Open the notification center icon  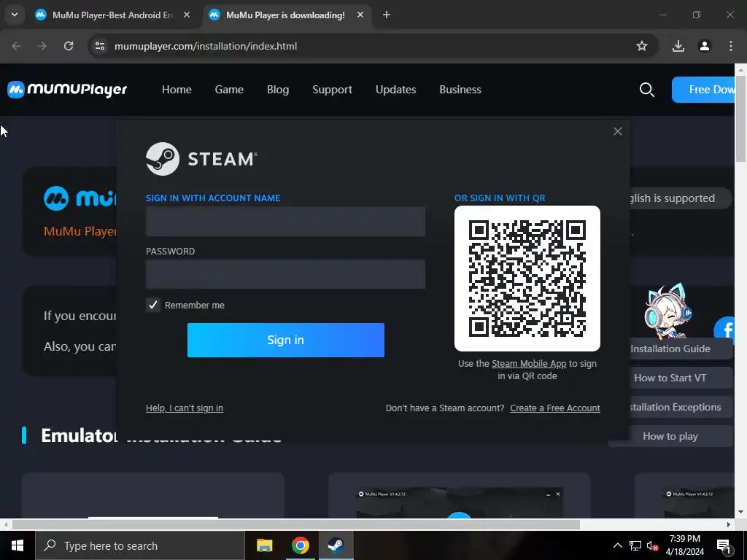coord(724,546)
